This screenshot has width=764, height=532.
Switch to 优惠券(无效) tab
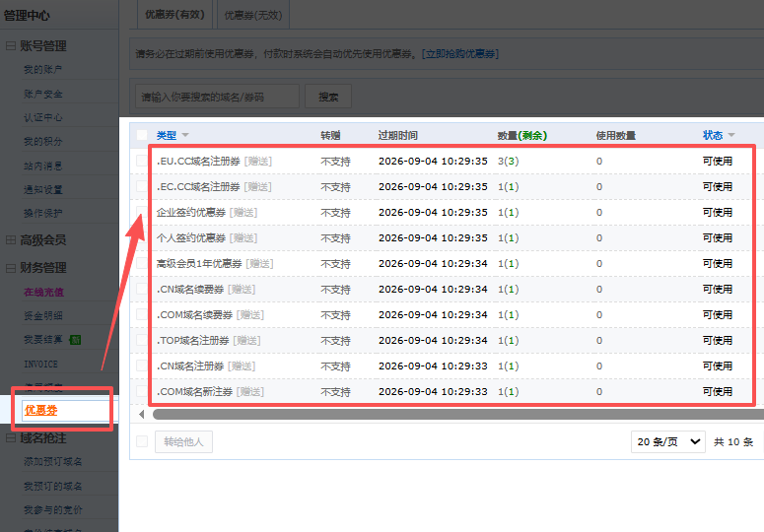[x=253, y=15]
